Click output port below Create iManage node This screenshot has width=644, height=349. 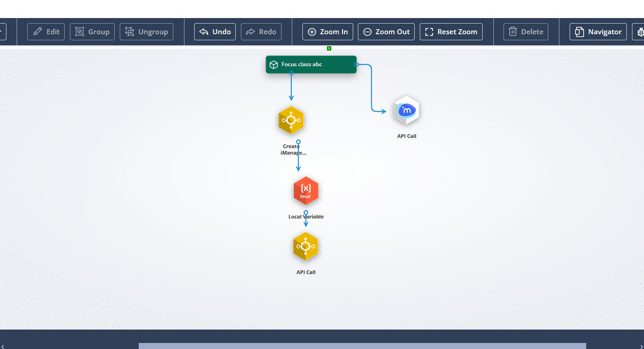pyautogui.click(x=298, y=142)
